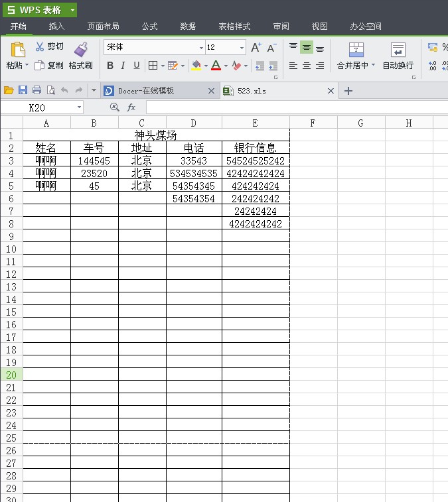Click into the formula bar input
This screenshot has width=448, height=502.
point(297,107)
